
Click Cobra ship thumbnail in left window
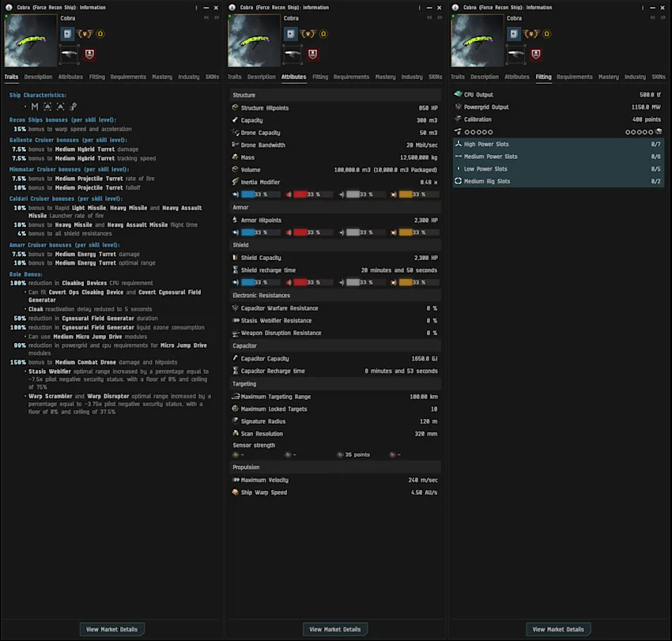coord(30,41)
